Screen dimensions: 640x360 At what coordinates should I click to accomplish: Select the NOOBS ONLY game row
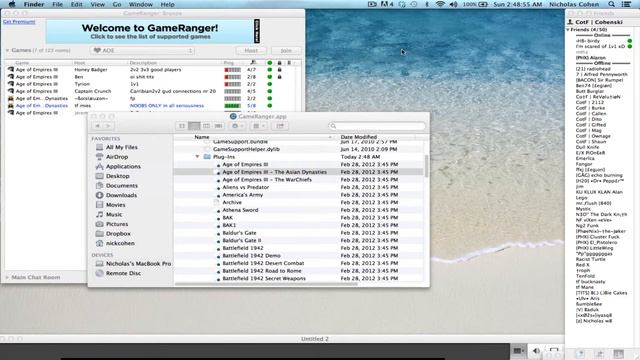153,106
